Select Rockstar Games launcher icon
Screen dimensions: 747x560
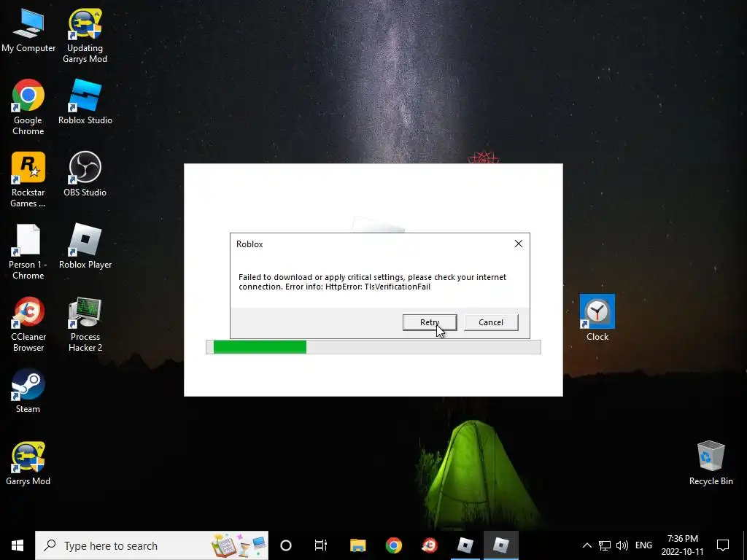pos(28,180)
